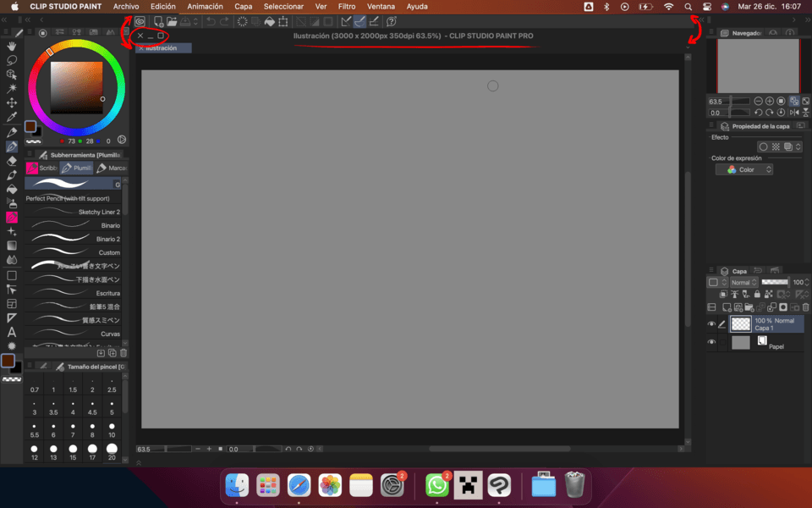Delete layer with trash icon in Capa panel
812x508 pixels.
coord(806,307)
